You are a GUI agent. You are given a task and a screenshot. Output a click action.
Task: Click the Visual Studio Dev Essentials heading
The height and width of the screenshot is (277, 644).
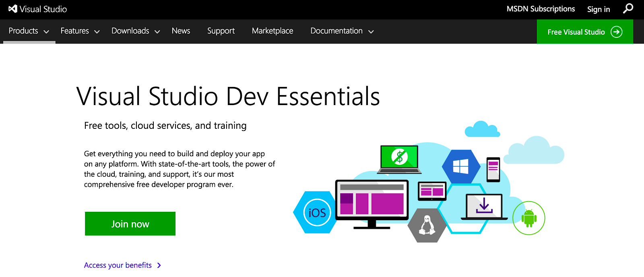click(x=228, y=96)
